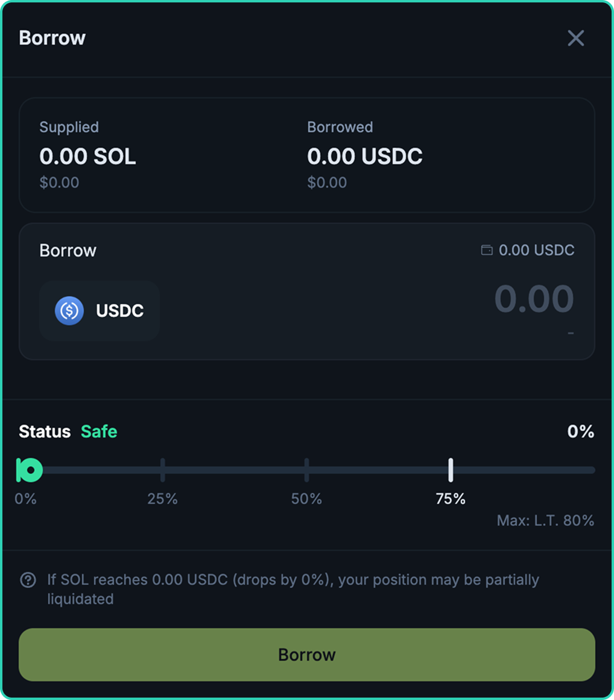The height and width of the screenshot is (700, 614).
Task: Click the white 75% tick mark on the slider
Action: 451,469
